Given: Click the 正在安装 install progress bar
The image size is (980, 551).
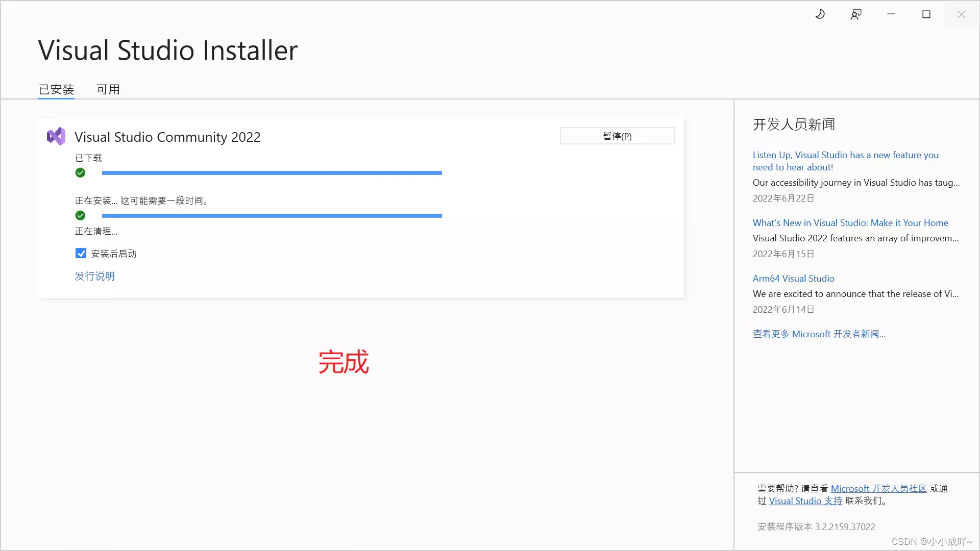Looking at the screenshot, I should (x=272, y=216).
